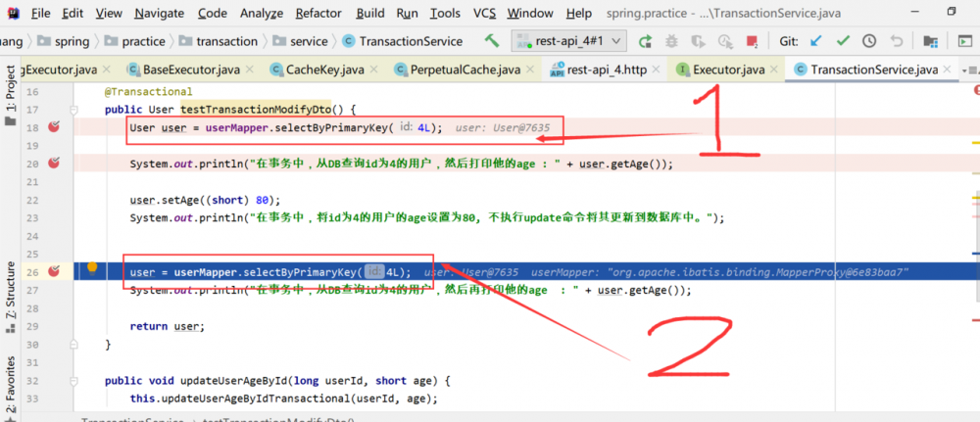
Task: Toggle the breakpoint on line 20
Action: click(54, 163)
